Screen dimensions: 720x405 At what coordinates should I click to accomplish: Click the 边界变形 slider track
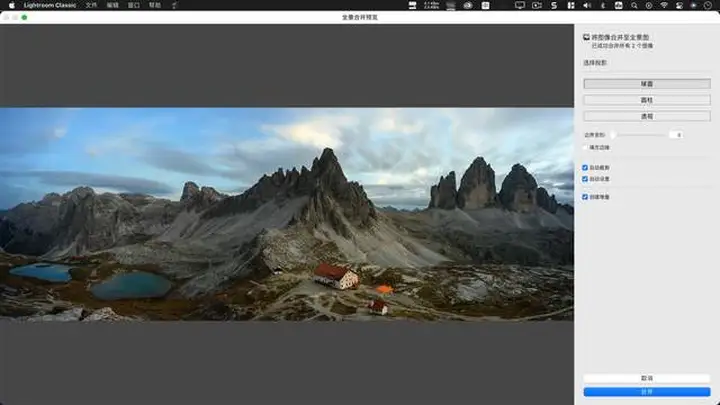(640, 134)
